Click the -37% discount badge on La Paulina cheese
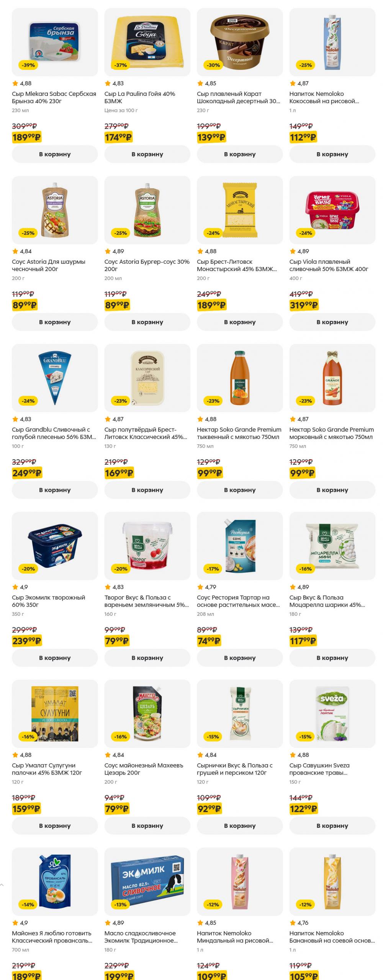 click(121, 65)
